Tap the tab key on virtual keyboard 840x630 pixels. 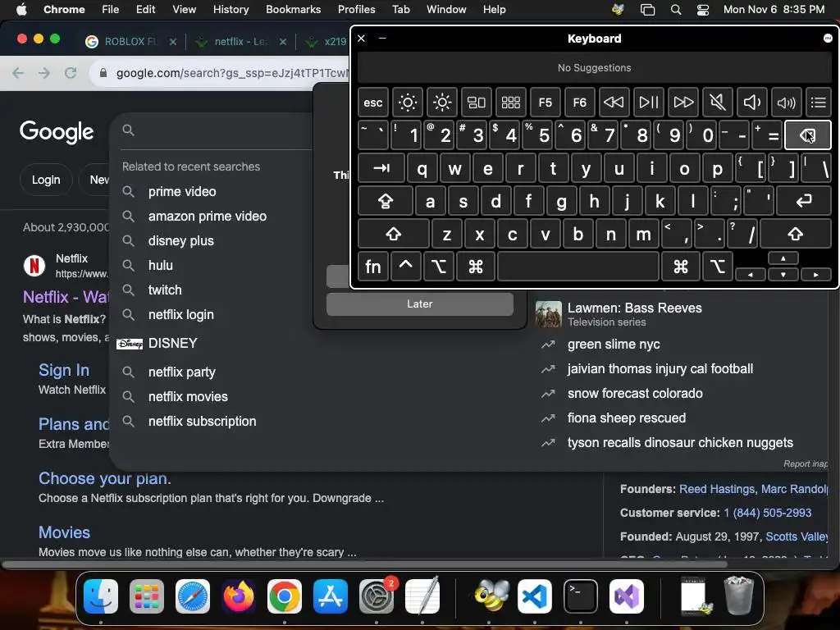pyautogui.click(x=381, y=168)
